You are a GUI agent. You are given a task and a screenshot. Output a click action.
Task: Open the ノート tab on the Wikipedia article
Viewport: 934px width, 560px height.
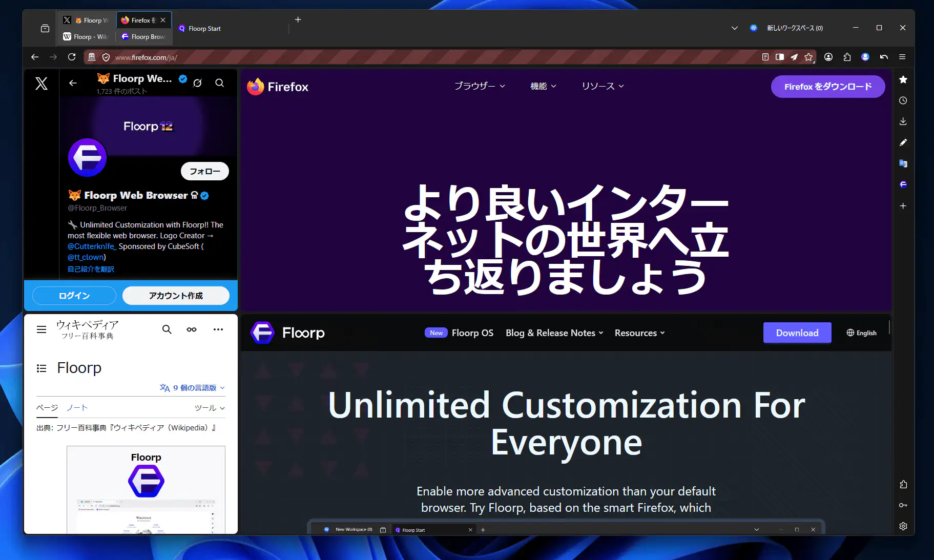tap(76, 408)
